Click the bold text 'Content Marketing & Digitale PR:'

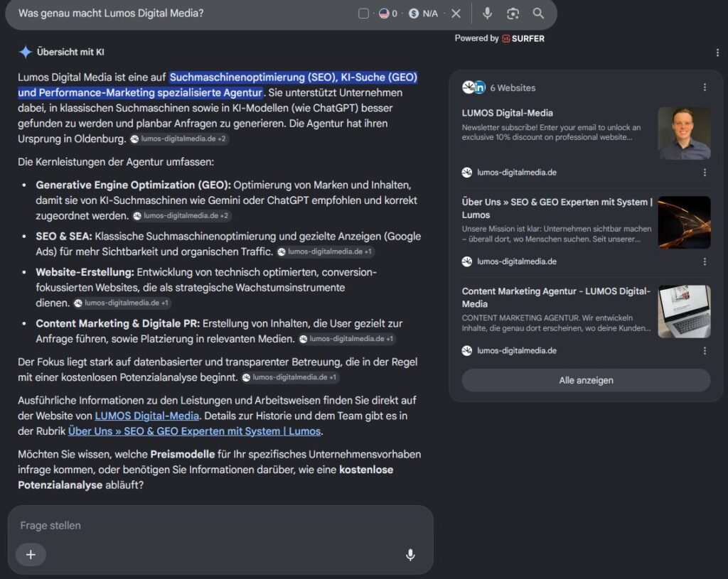tap(117, 323)
